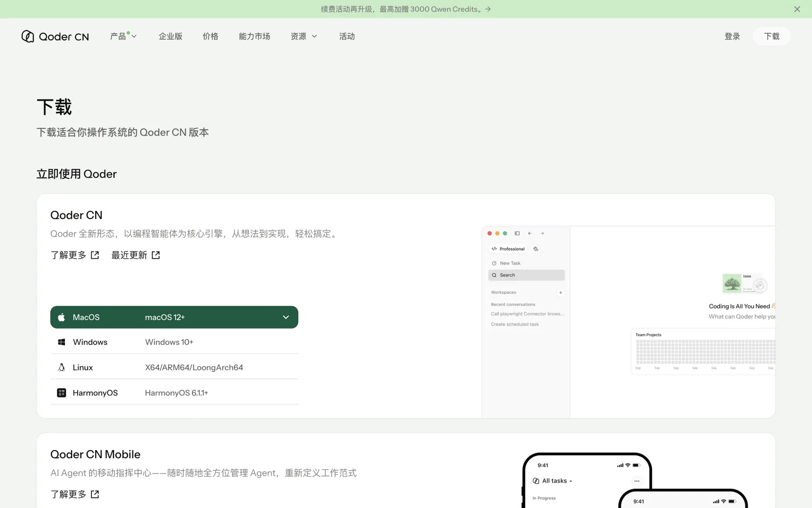Click New Task in preview sidebar
This screenshot has height=508, width=812.
point(506,263)
